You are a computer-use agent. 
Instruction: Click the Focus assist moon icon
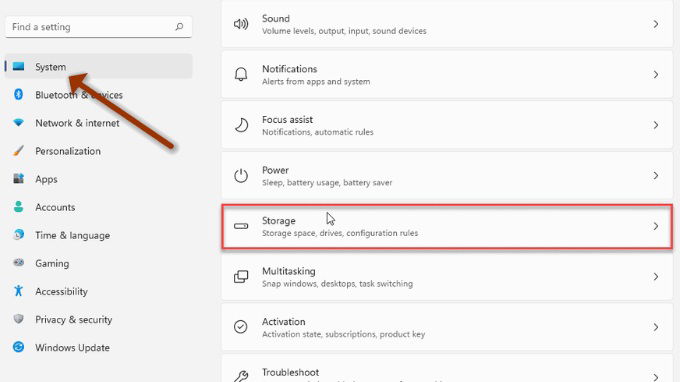coord(241,125)
